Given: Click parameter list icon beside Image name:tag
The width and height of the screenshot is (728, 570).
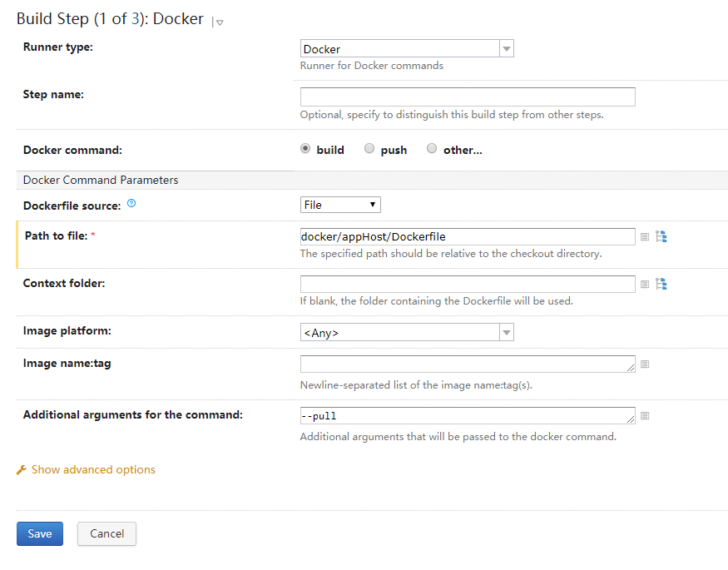Looking at the screenshot, I should pos(645,364).
